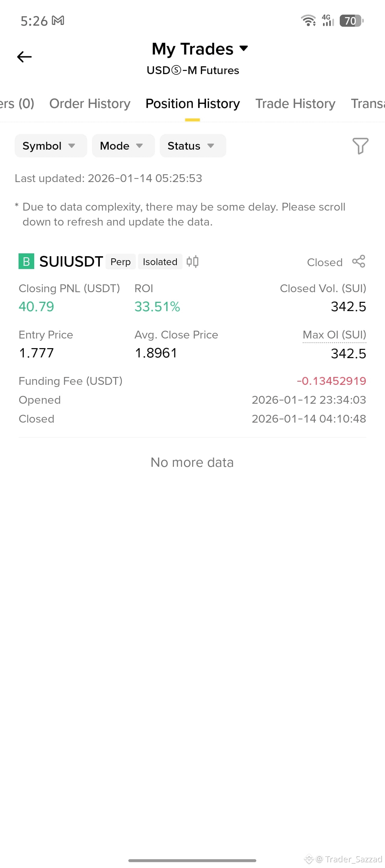Screen dimensions: 385x868
Task: Open the Mode filter dropdown
Action: click(123, 146)
